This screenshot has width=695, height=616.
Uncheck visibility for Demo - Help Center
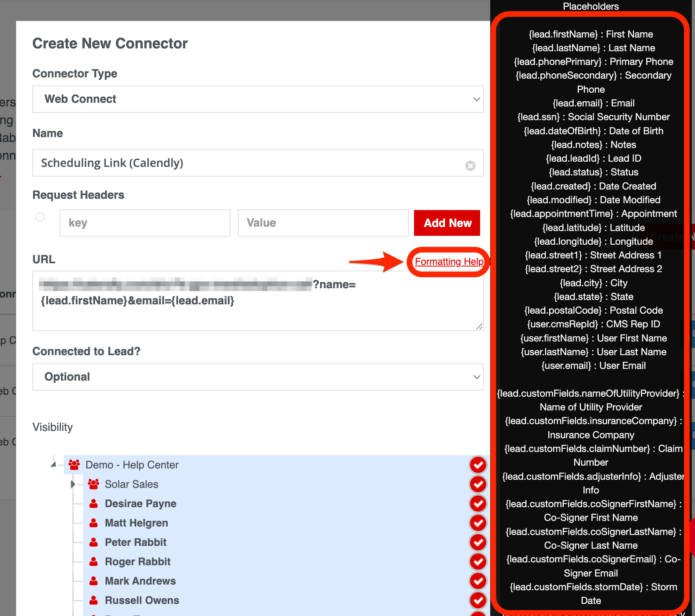(478, 465)
